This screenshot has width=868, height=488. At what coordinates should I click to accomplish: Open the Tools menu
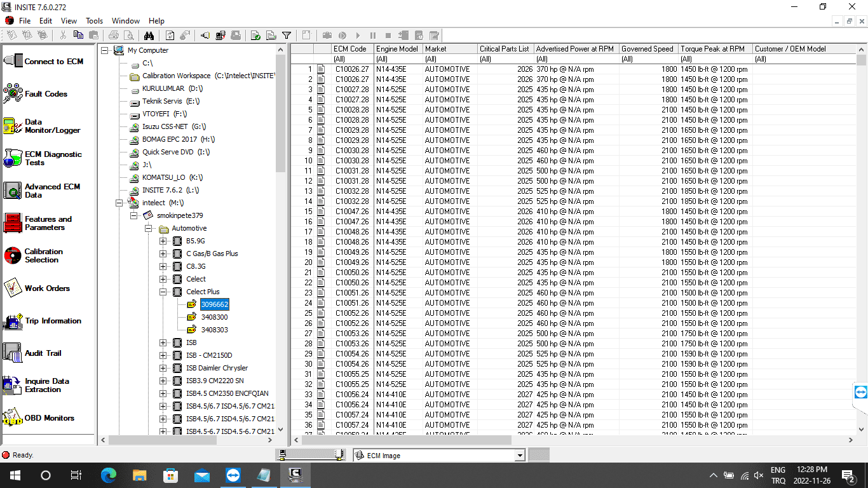94,21
